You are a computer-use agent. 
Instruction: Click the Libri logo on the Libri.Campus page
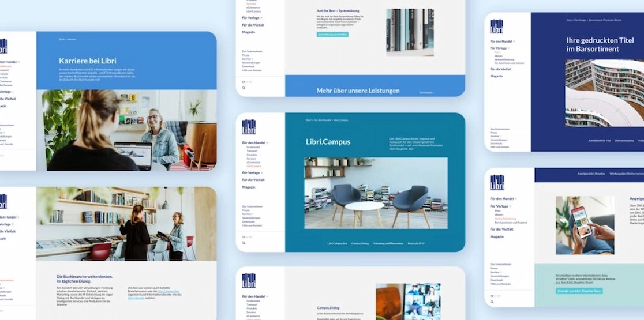coord(249,127)
